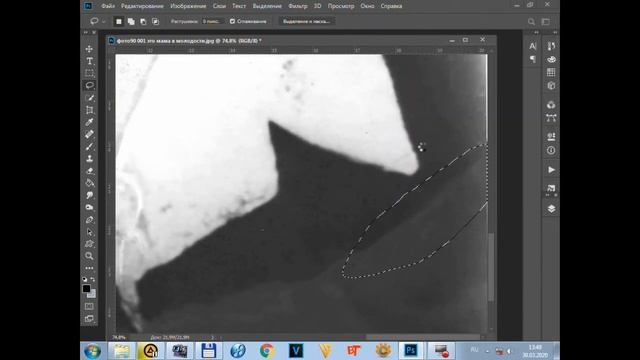This screenshot has height=360, width=640.
Task: Open the Color palette panel icon
Action: coord(551,59)
